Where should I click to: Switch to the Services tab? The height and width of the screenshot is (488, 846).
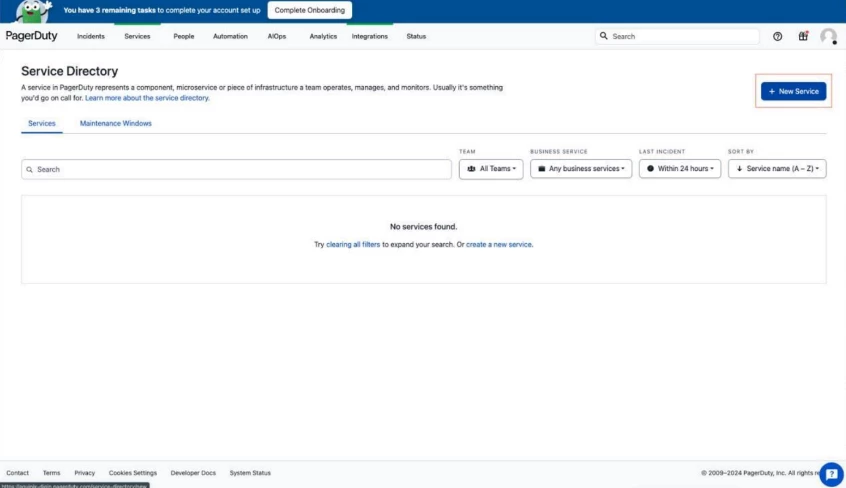pos(42,123)
